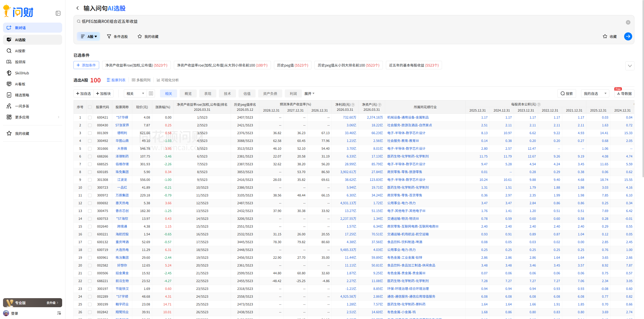Select the 利润 column tab
Image resolution: width=644 pixels, height=319 pixels.
293,93
